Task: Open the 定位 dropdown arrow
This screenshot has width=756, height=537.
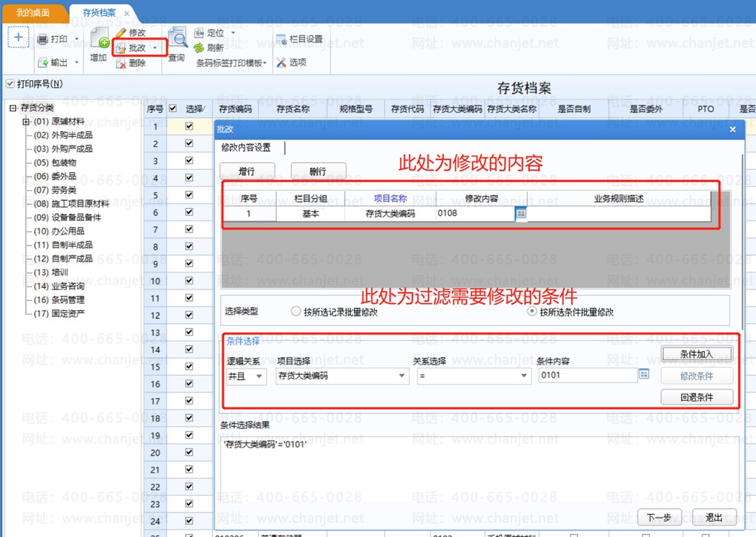Action: 233,33
